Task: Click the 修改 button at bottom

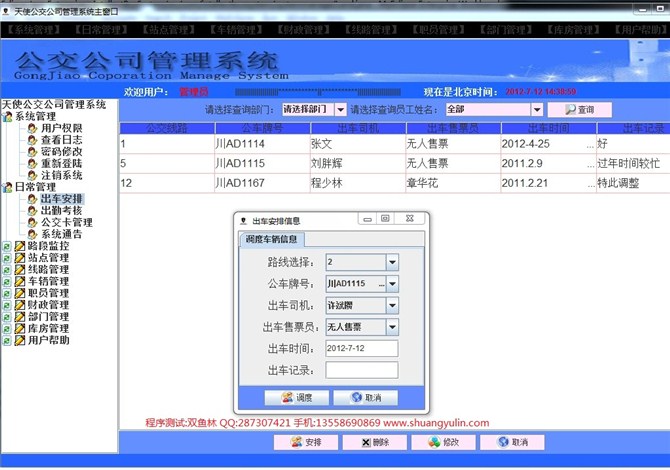Action: [x=444, y=442]
